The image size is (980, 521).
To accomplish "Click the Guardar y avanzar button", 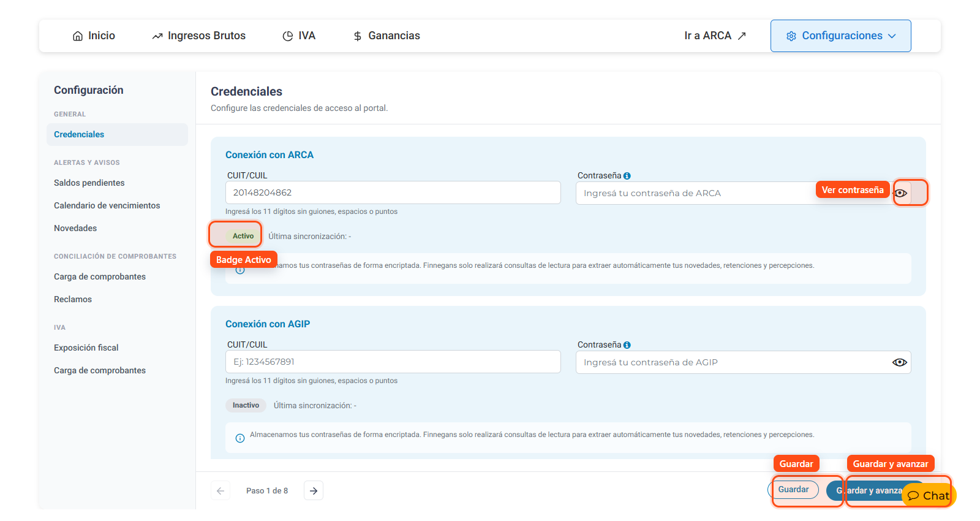I will [x=869, y=490].
